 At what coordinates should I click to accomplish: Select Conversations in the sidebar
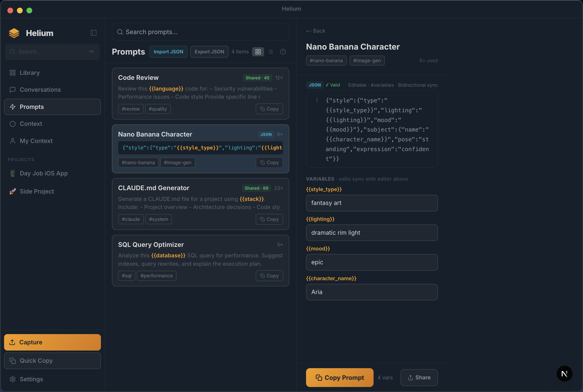40,90
